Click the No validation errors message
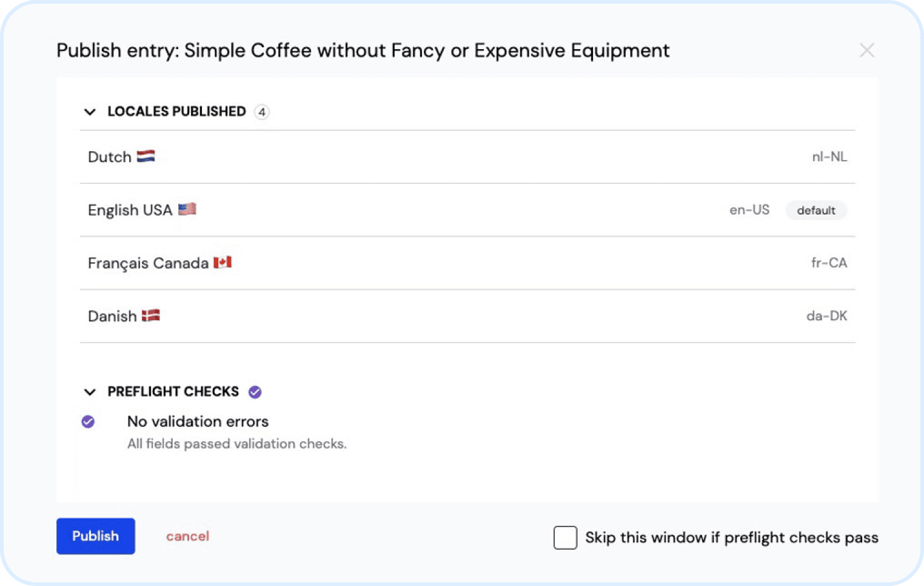 coord(198,422)
